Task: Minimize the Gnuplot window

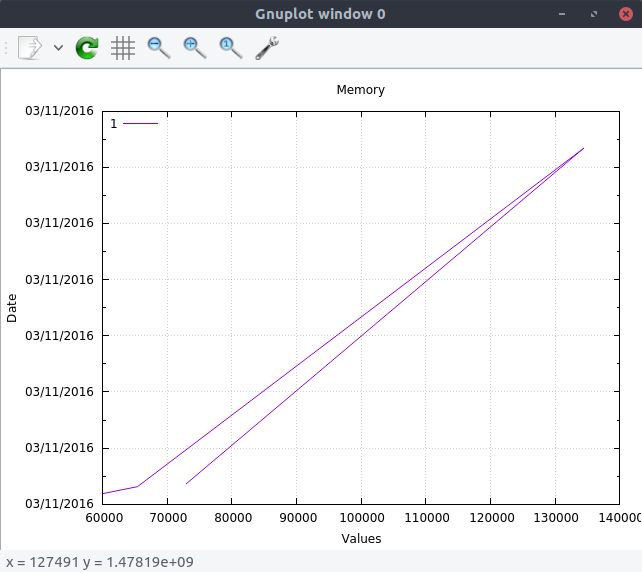Action: tap(562, 14)
